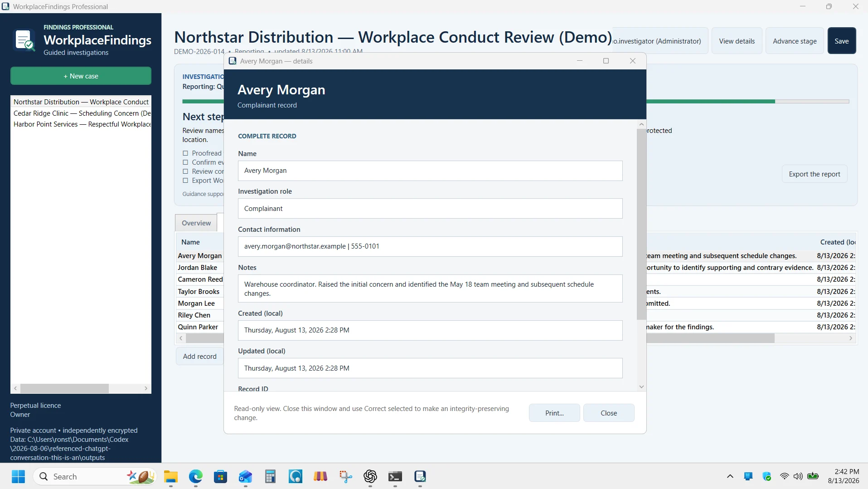Click the app icon in main title bar
Screen dimensions: 868x489
pos(5,6)
